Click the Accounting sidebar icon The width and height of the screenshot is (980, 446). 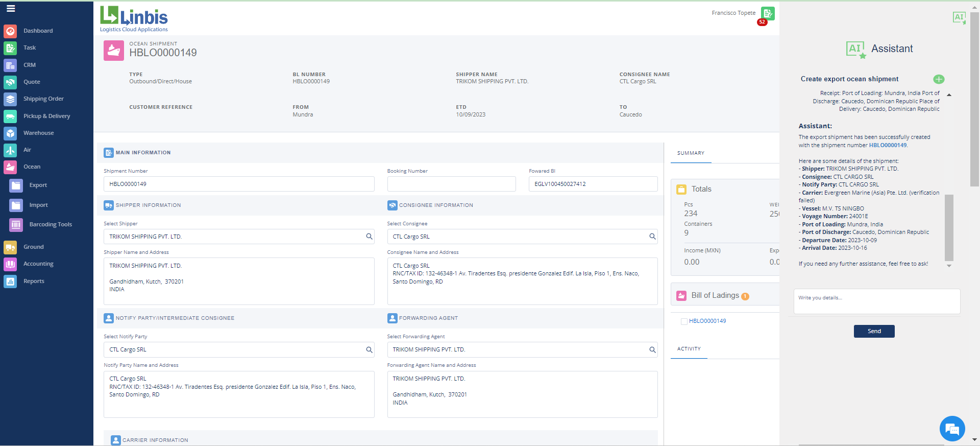(x=10, y=264)
